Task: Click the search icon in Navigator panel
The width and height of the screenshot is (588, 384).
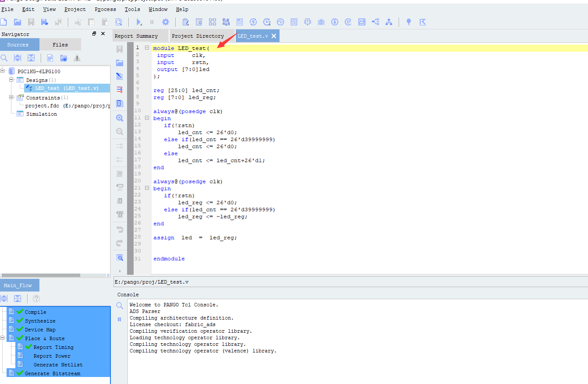Action: 4,58
